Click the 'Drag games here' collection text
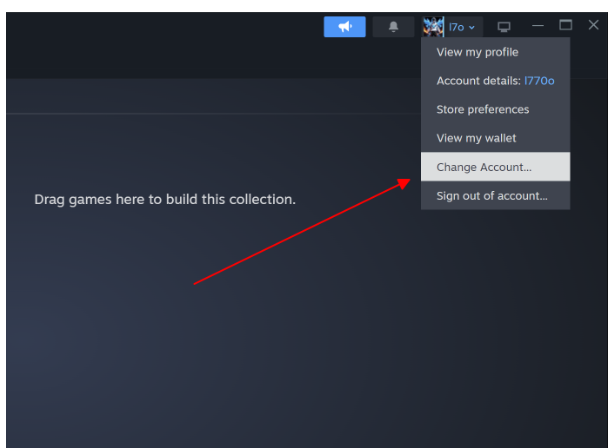 165,199
